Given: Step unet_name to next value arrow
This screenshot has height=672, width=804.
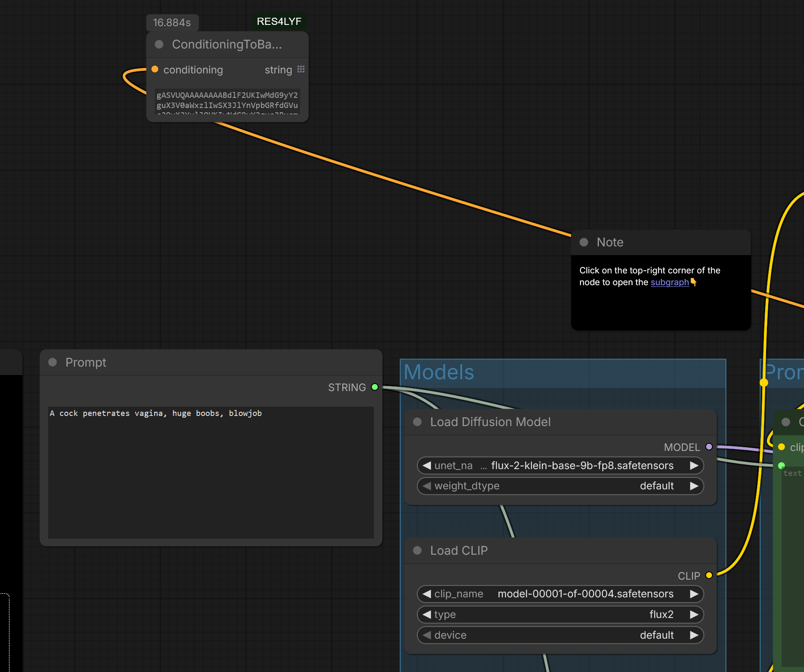Looking at the screenshot, I should pyautogui.click(x=694, y=465).
